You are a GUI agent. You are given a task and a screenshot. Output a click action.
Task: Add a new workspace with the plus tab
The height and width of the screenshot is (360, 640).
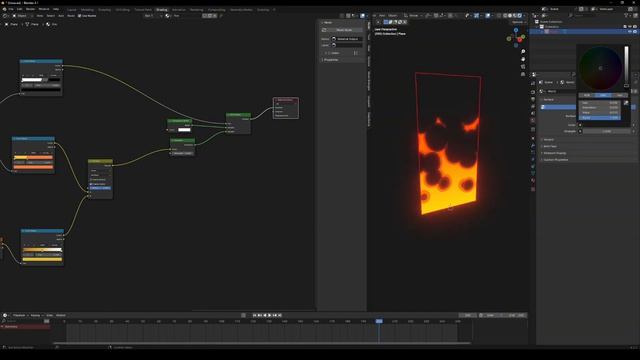pos(274,9)
